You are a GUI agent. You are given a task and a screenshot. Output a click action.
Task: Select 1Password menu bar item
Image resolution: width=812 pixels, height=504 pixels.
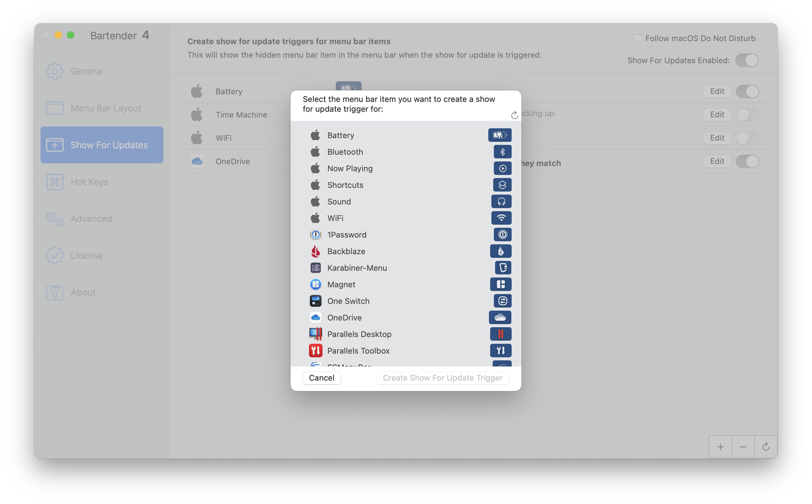pyautogui.click(x=406, y=235)
